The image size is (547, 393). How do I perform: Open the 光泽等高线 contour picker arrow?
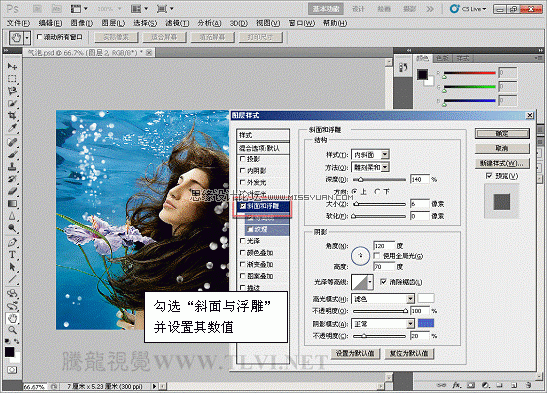click(370, 282)
